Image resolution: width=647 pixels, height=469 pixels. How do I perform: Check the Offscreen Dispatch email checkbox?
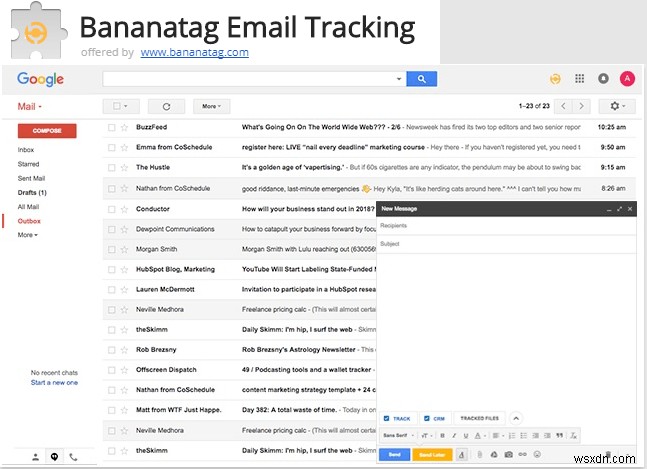pyautogui.click(x=111, y=370)
